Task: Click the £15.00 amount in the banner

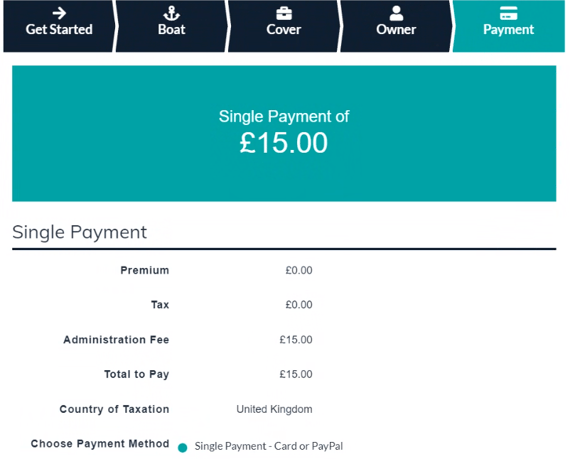Action: [x=284, y=142]
